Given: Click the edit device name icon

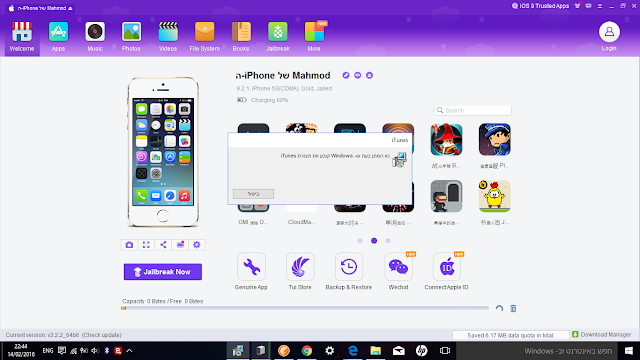Looking at the screenshot, I should 346,76.
